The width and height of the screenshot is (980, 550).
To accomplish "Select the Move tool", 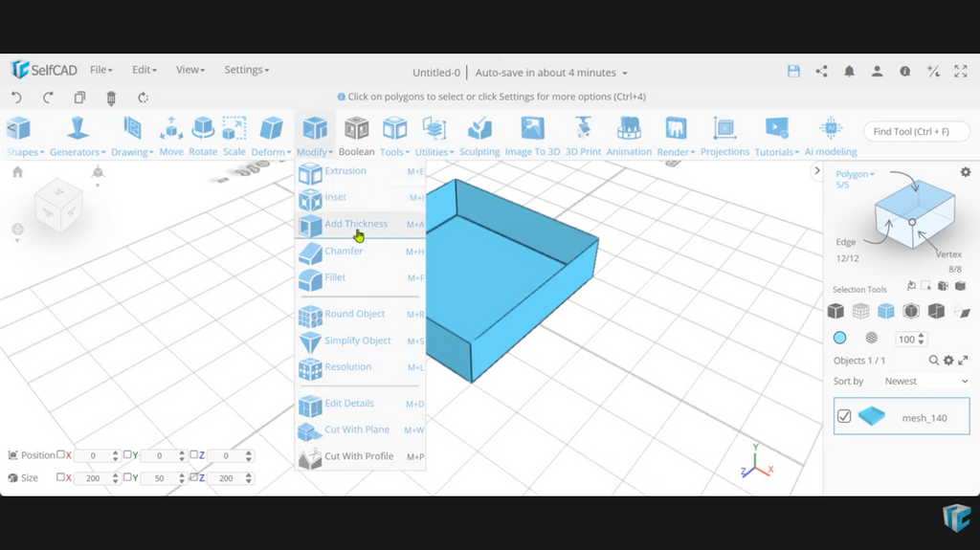I will [171, 136].
